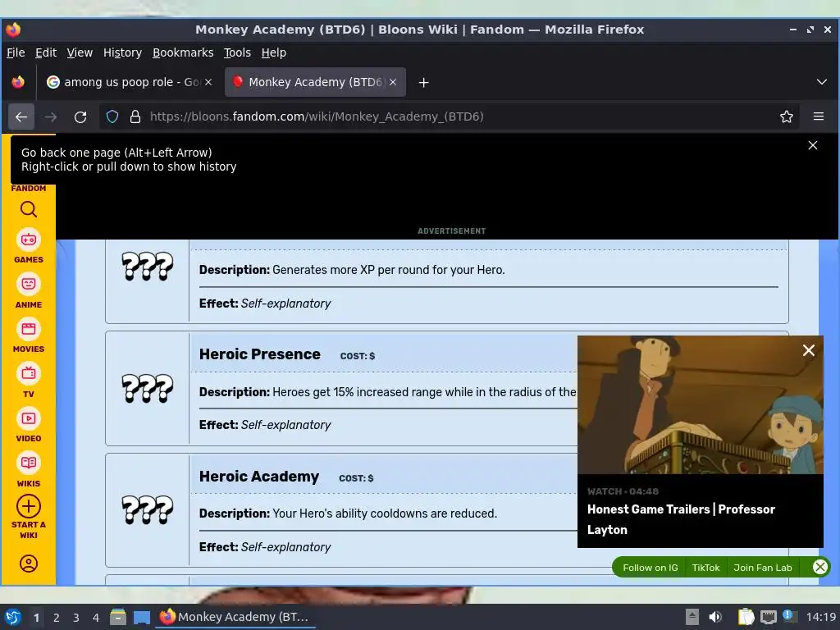This screenshot has height=630, width=840.
Task: Open the clipboard tray icon
Action: [x=746, y=617]
